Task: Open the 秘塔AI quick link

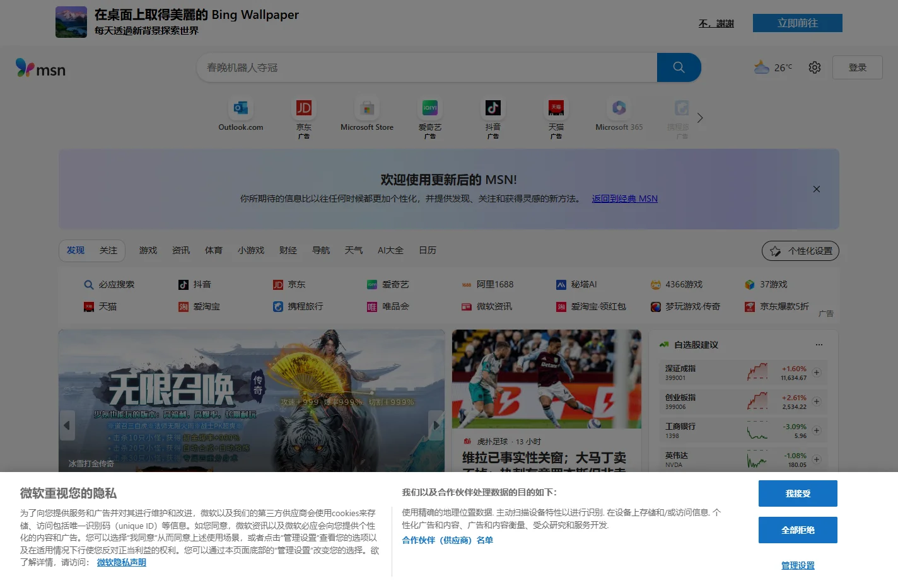Action: (x=576, y=285)
